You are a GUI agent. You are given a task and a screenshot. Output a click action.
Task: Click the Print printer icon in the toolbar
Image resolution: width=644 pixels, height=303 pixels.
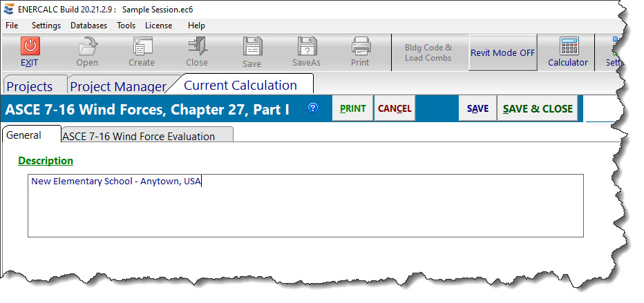360,47
